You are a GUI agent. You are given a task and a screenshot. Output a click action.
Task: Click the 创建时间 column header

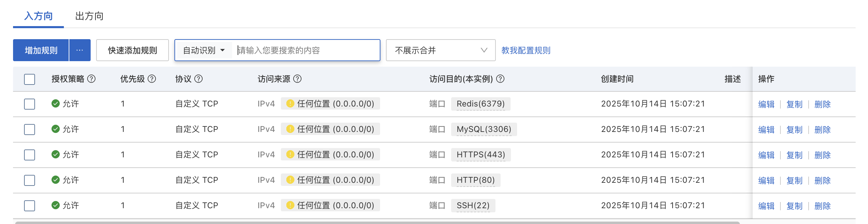[x=617, y=79]
